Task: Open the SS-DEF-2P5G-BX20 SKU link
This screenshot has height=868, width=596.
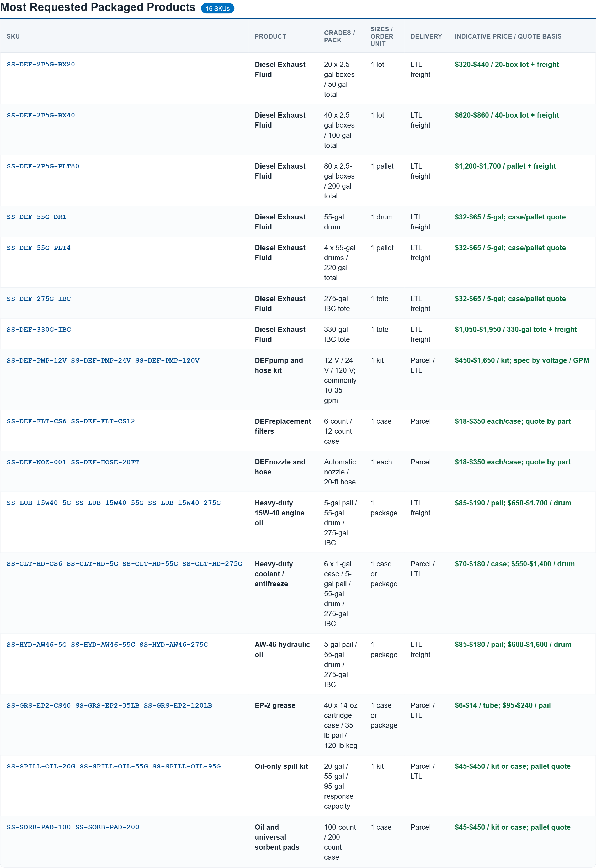Action: click(x=41, y=64)
